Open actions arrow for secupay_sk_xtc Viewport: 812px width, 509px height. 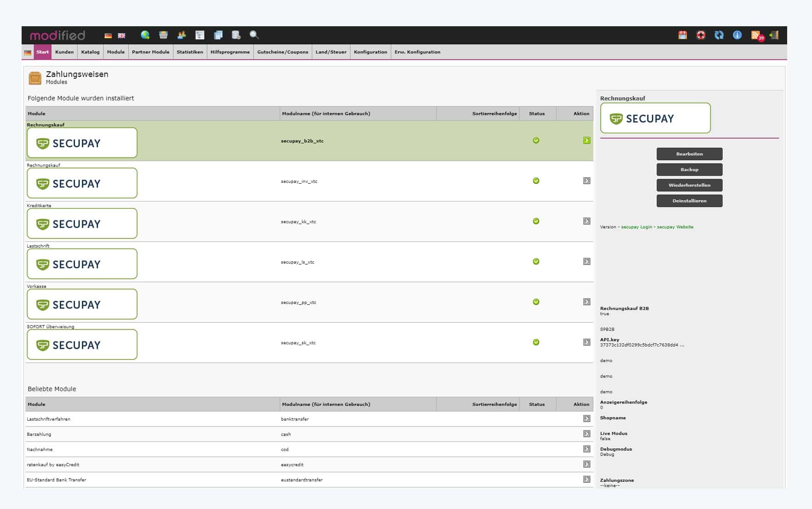pyautogui.click(x=586, y=342)
